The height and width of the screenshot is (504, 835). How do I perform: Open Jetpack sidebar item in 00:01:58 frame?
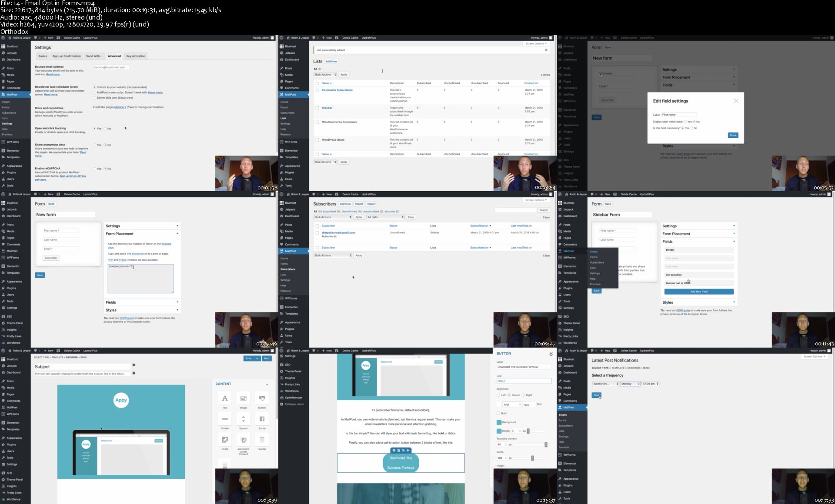click(15, 53)
